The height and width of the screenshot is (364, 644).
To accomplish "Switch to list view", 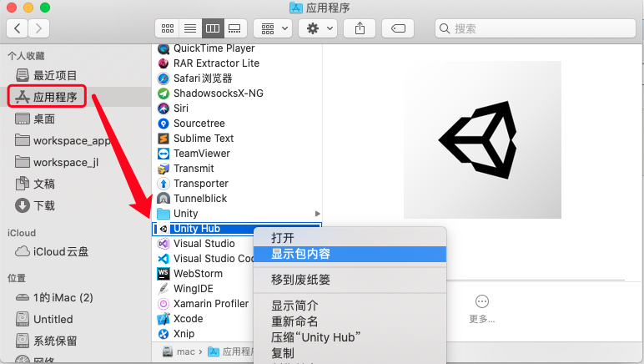I will point(189,28).
